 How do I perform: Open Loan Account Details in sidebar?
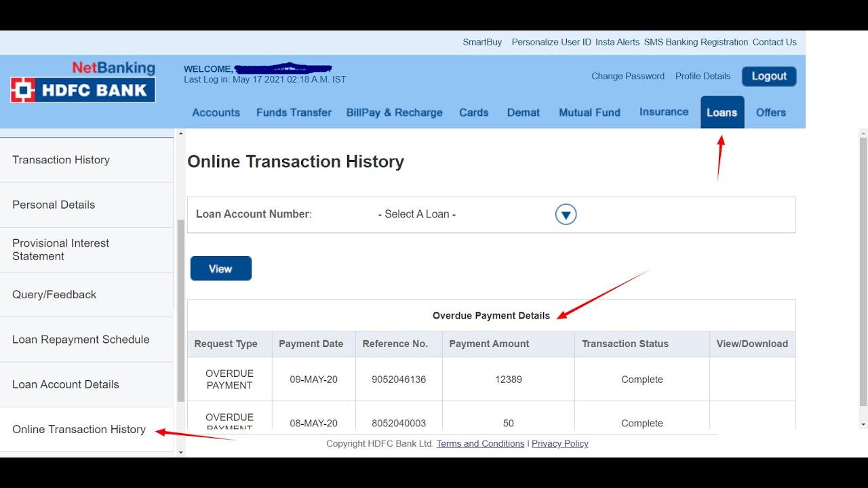click(x=87, y=384)
